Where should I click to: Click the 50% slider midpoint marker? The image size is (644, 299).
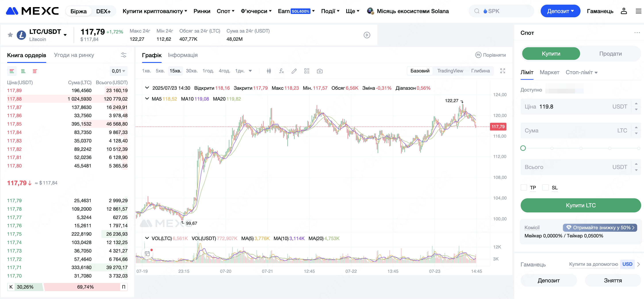[x=581, y=148]
